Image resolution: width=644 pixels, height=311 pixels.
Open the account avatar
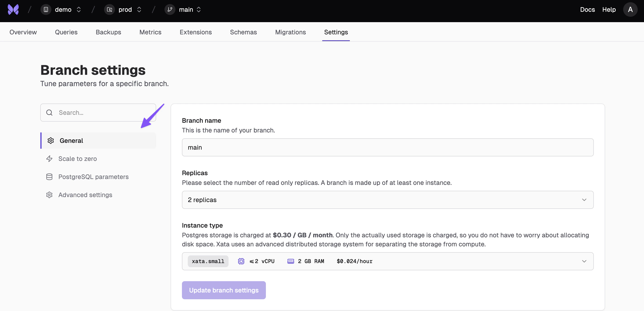click(x=630, y=9)
